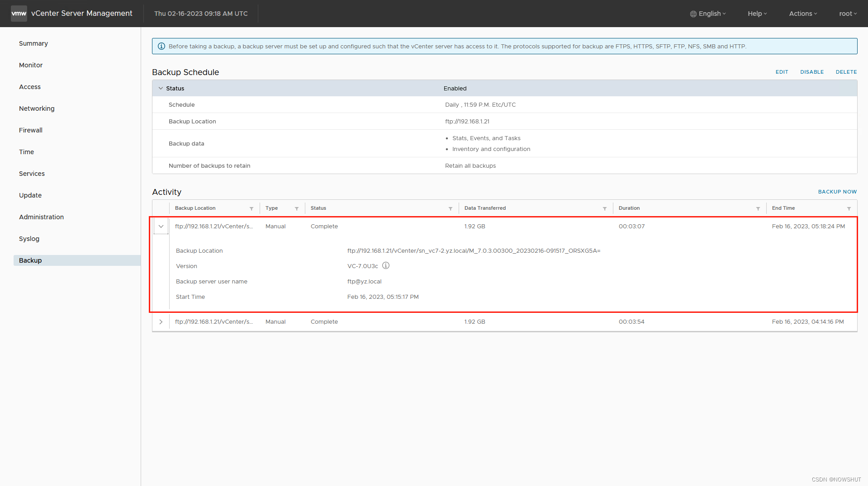Viewport: 868px width, 486px height.
Task: Click schedule value Daily, 11:59 P.M. Etc/UTC
Action: (x=480, y=105)
